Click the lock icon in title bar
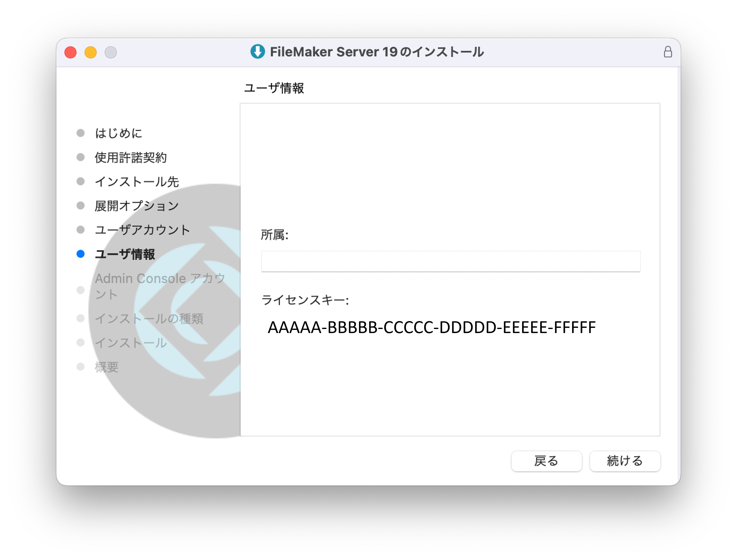 668,52
